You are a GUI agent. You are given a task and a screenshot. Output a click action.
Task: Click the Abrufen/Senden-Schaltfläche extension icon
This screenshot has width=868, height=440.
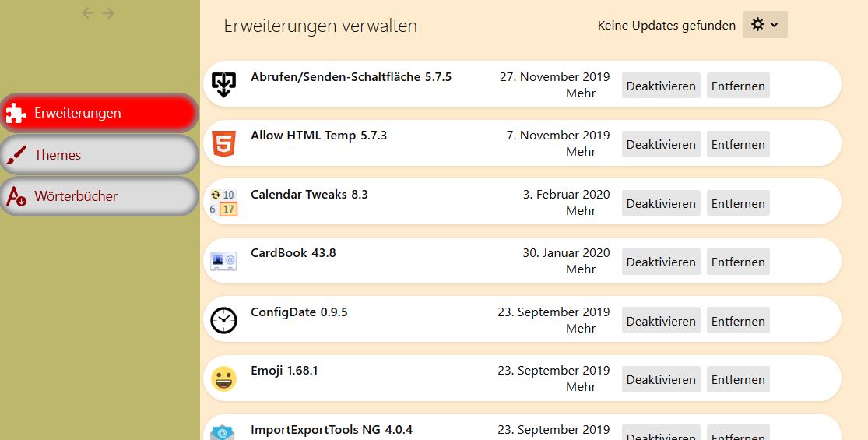point(223,85)
